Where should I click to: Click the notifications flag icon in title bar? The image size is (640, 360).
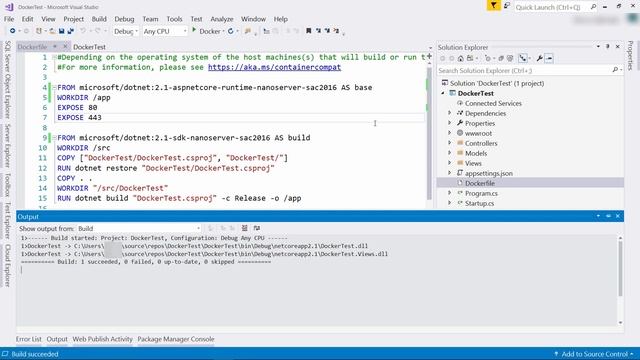pos(493,6)
